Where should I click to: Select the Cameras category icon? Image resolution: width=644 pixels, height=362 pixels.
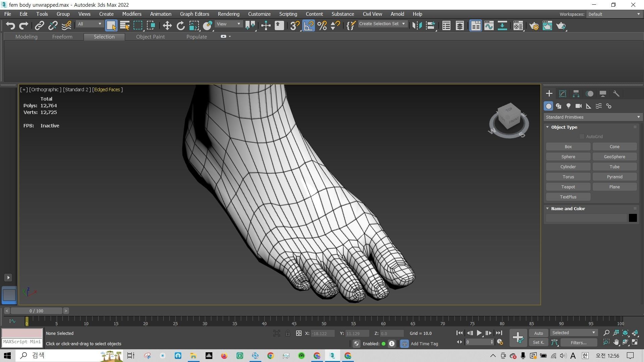click(579, 106)
